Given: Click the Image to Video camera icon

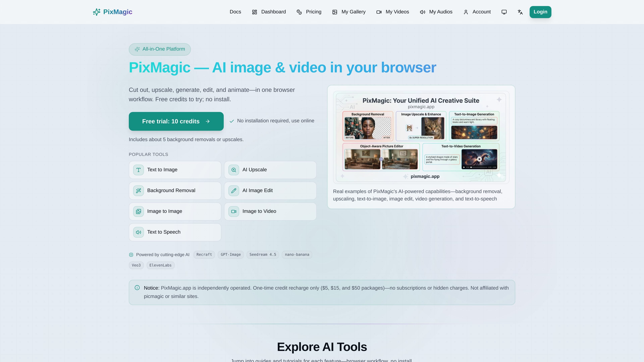Looking at the screenshot, I should click(x=234, y=211).
